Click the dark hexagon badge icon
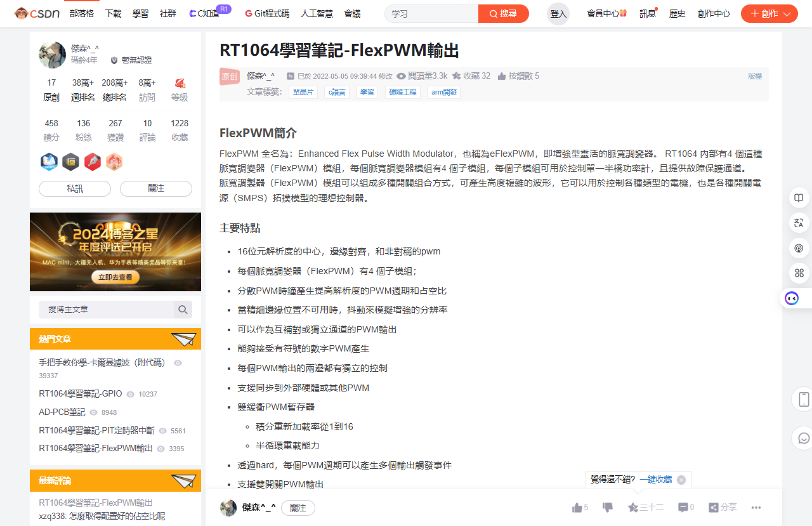812x526 pixels. (70, 162)
